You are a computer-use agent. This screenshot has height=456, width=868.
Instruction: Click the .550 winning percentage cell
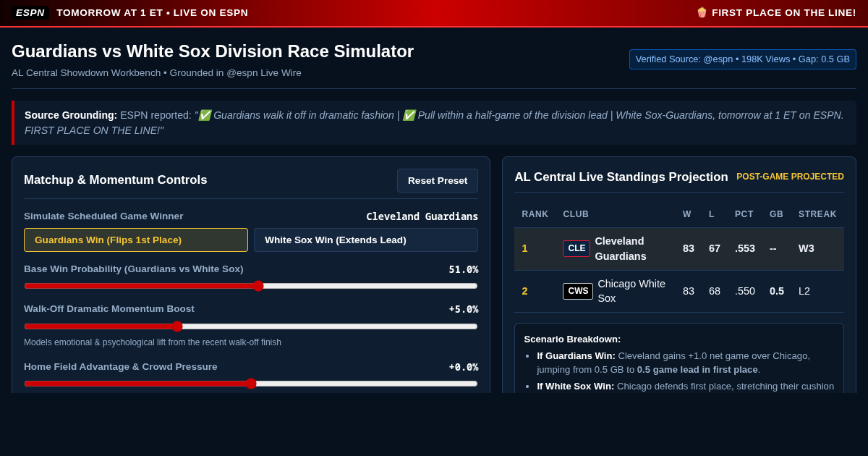745,291
